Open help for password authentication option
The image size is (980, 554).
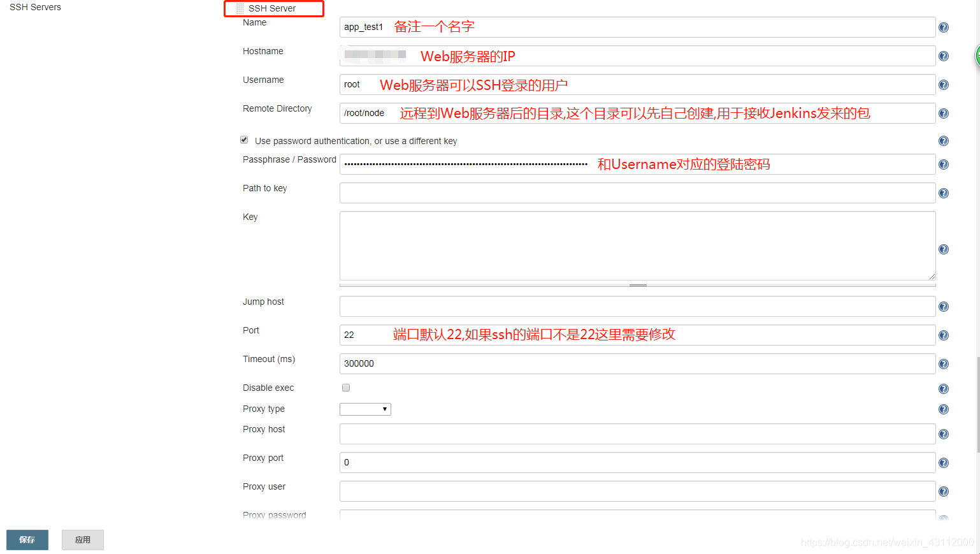pos(944,141)
